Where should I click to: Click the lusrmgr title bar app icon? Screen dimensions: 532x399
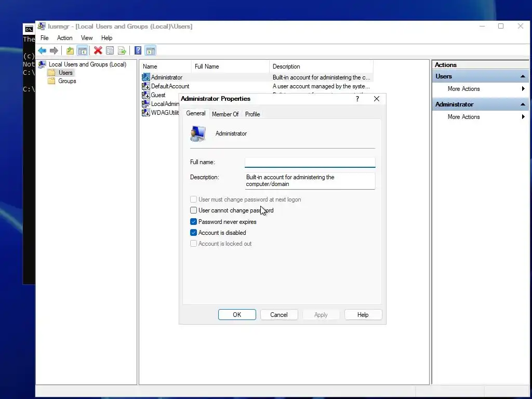click(x=42, y=26)
